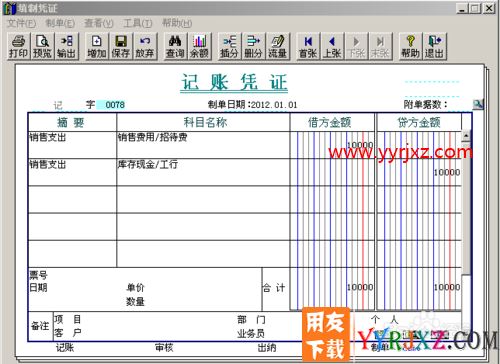Show account balance with 余额 icon
Screen dimensions: 500x364
pos(199,46)
